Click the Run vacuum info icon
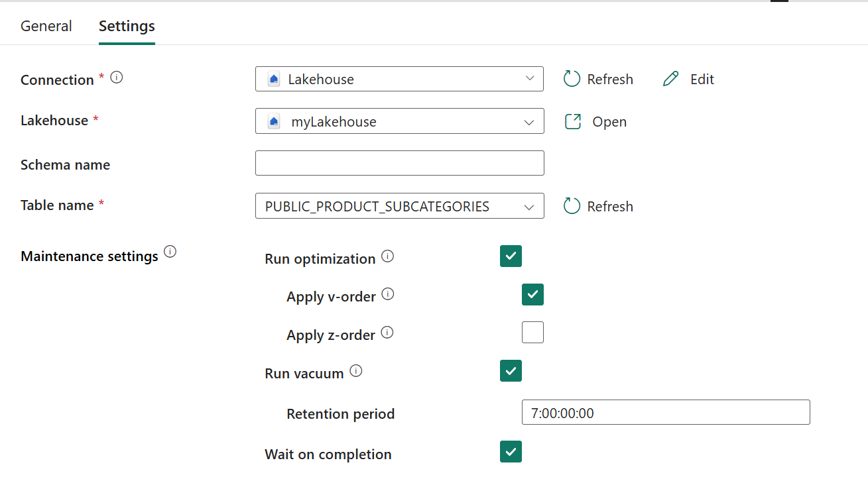 coord(356,370)
